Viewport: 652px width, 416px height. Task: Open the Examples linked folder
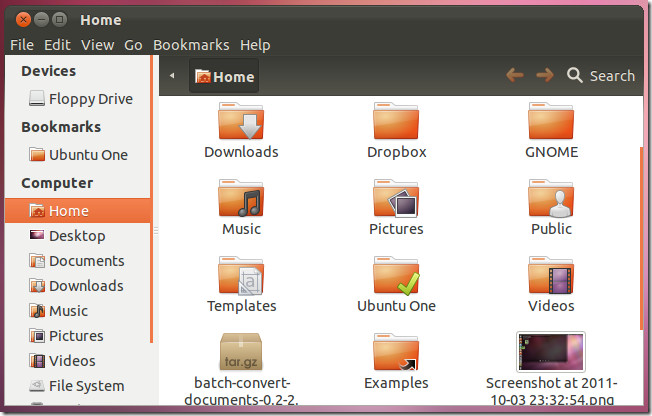click(396, 352)
